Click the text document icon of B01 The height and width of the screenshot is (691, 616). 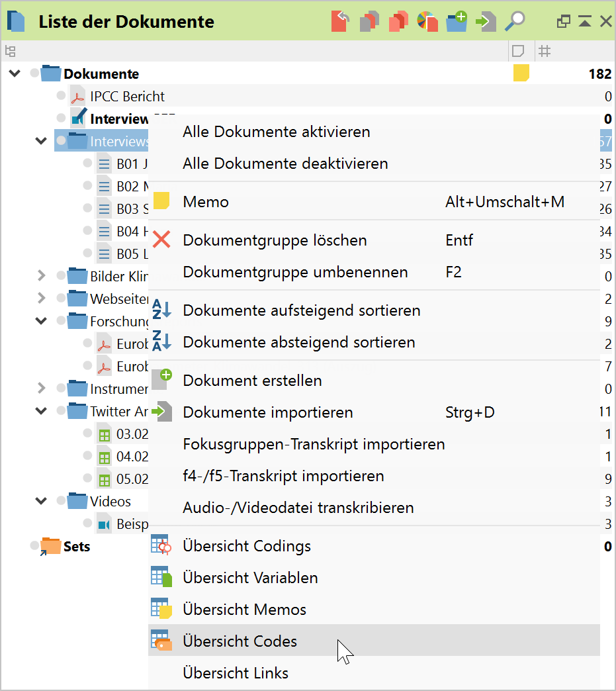coord(104,164)
